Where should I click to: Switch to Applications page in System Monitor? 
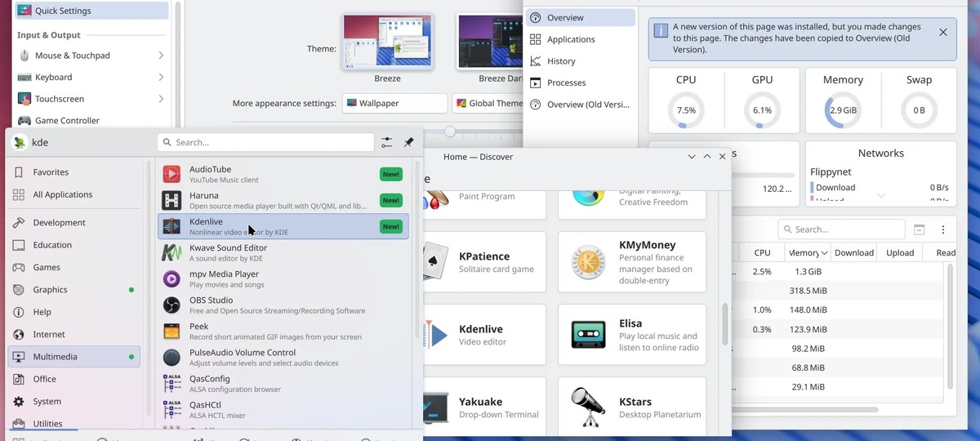(581, 39)
